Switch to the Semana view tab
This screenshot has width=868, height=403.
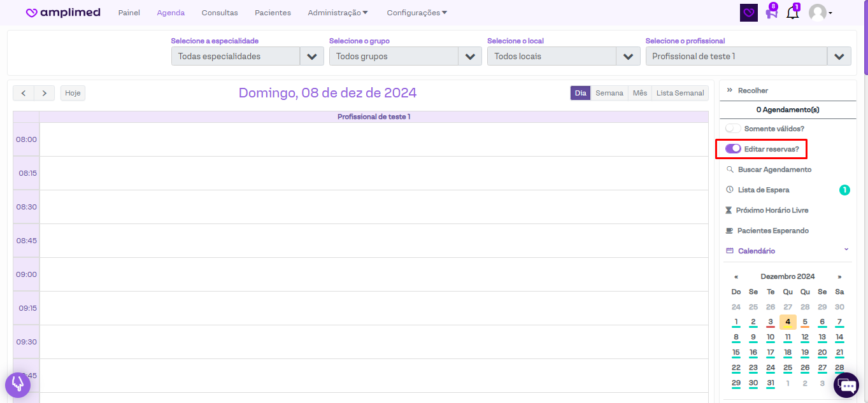point(609,93)
